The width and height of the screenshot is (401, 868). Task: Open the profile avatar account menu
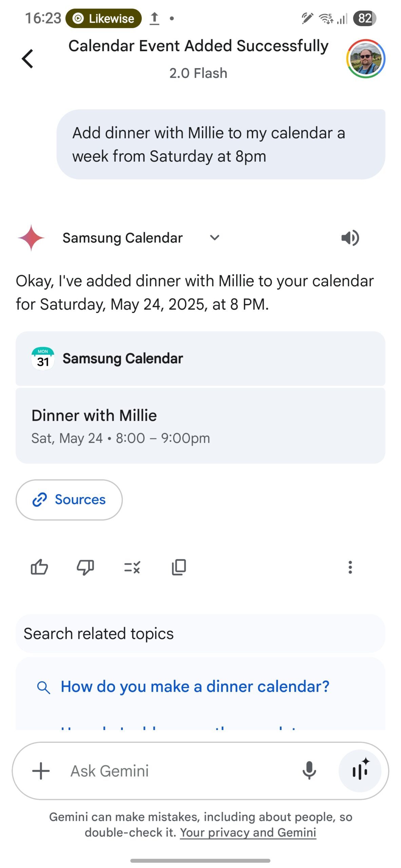[x=365, y=59]
